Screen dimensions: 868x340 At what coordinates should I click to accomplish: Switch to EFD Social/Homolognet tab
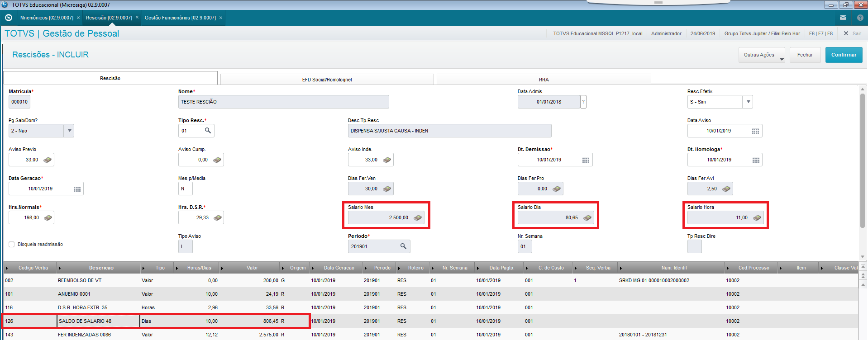click(327, 80)
